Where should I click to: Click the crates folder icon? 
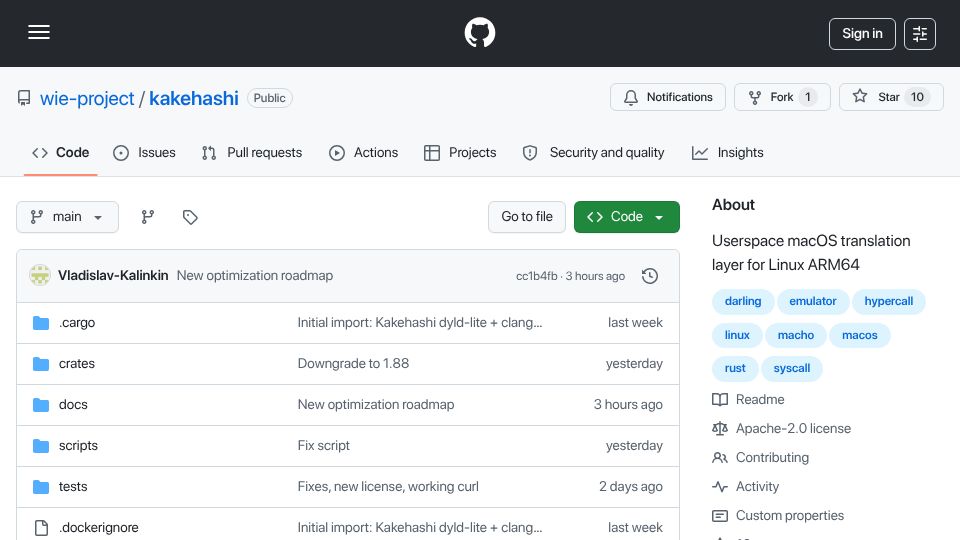coord(41,364)
